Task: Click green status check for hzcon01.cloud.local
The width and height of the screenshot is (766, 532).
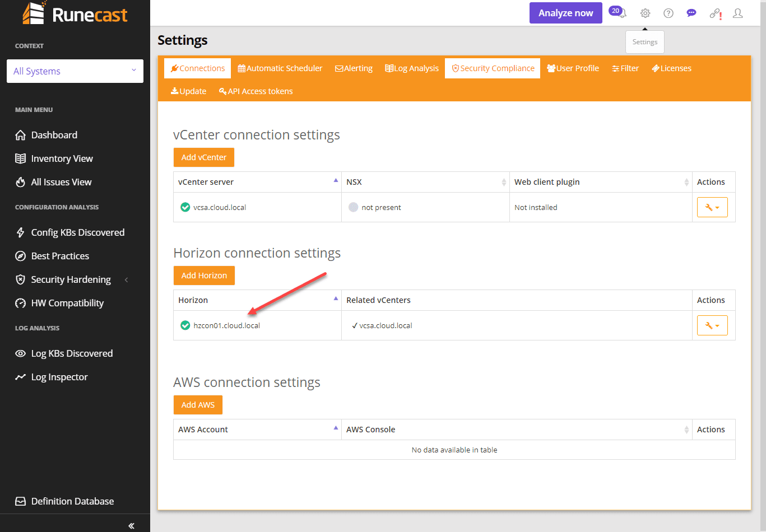Action: [x=185, y=325]
